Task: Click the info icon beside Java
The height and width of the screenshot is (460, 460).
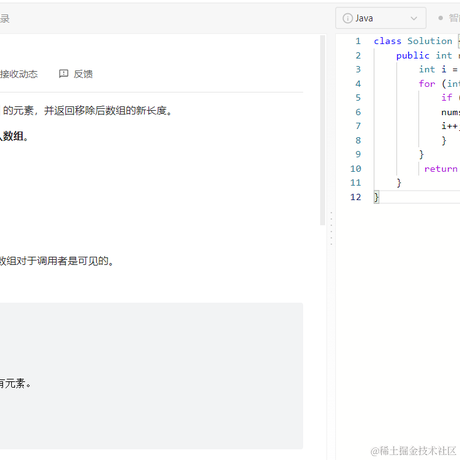Action: point(347,18)
